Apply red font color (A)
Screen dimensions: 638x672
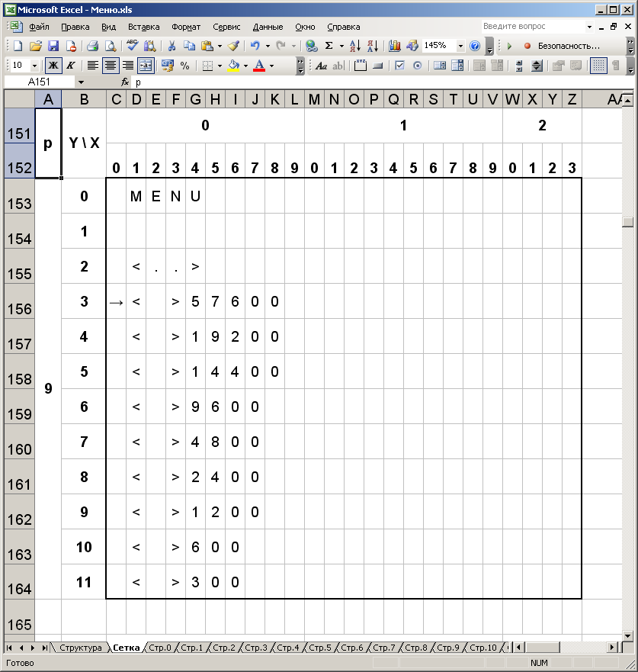point(259,66)
